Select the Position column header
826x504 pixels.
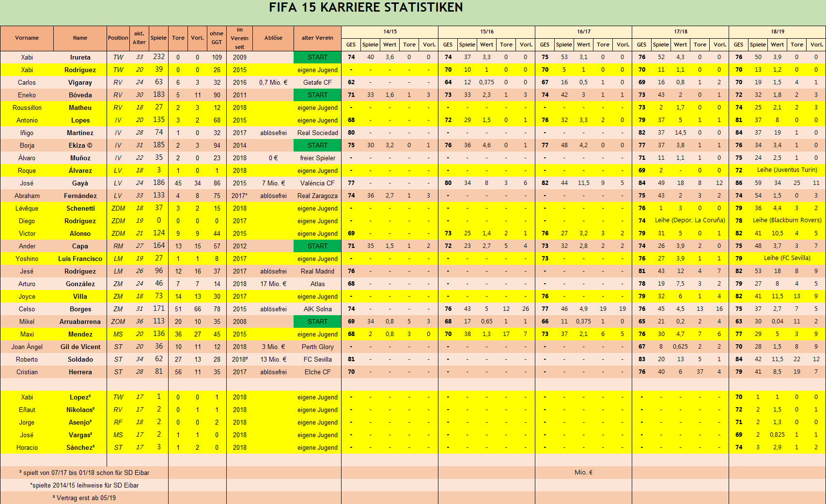point(118,38)
